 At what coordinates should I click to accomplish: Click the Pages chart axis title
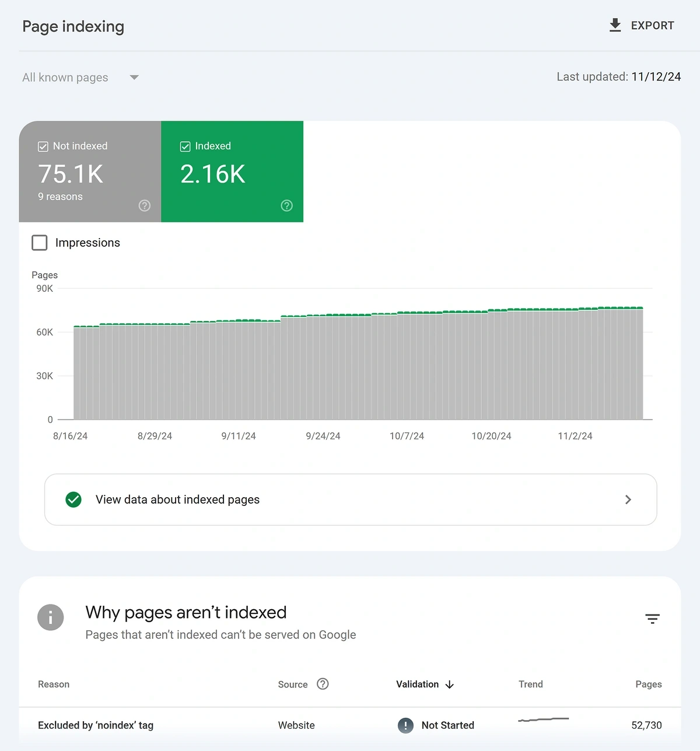click(44, 275)
